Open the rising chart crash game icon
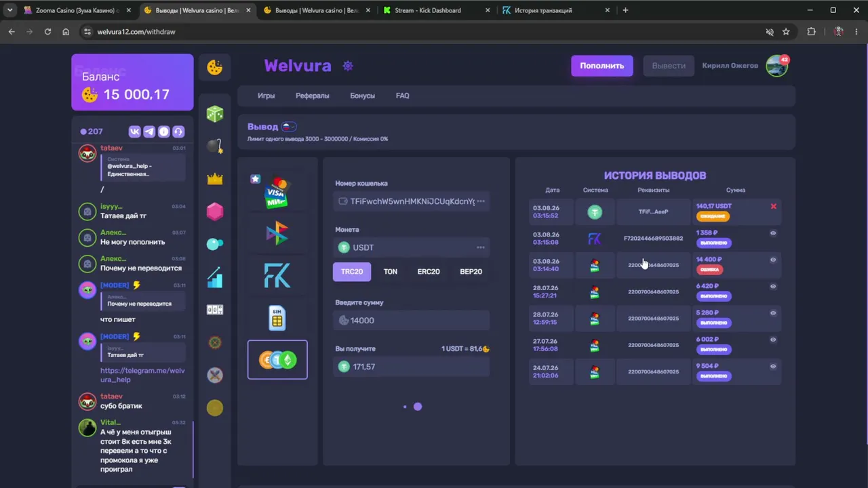The width and height of the screenshot is (868, 488). [x=215, y=277]
